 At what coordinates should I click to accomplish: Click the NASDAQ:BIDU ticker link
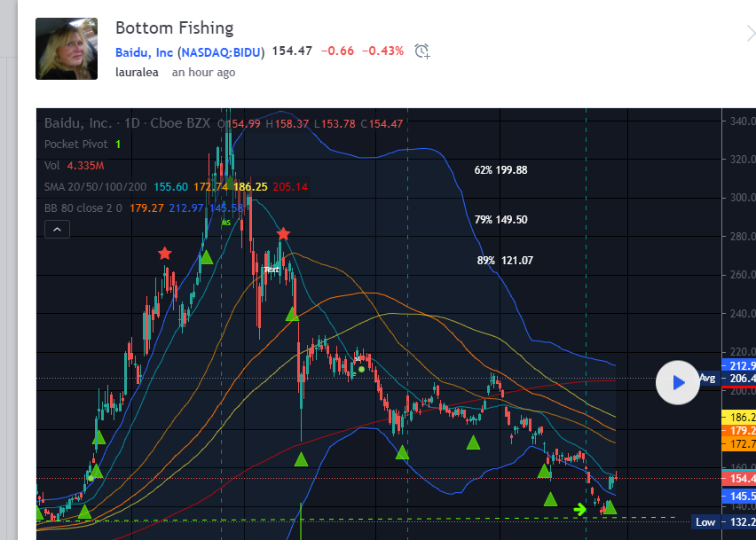pyautogui.click(x=222, y=52)
